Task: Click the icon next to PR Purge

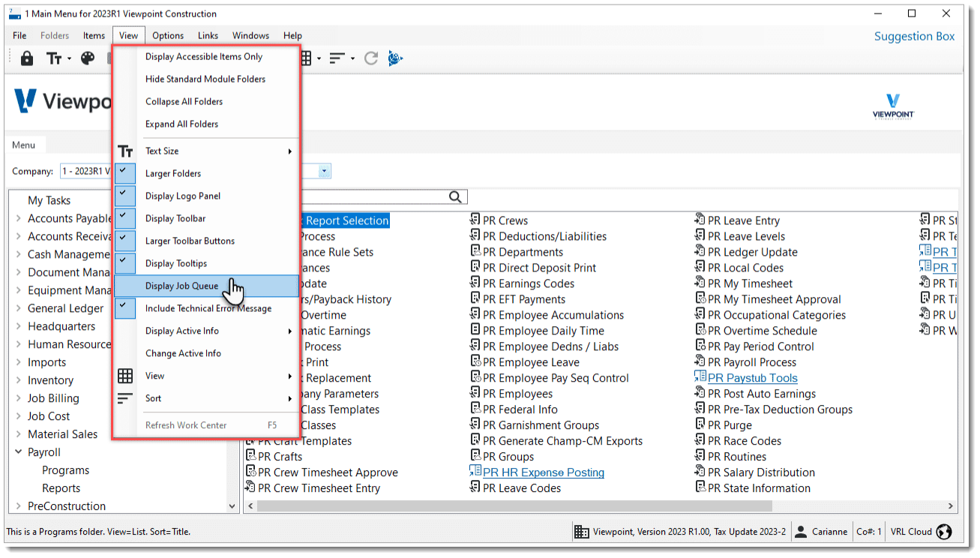Action: tap(700, 424)
